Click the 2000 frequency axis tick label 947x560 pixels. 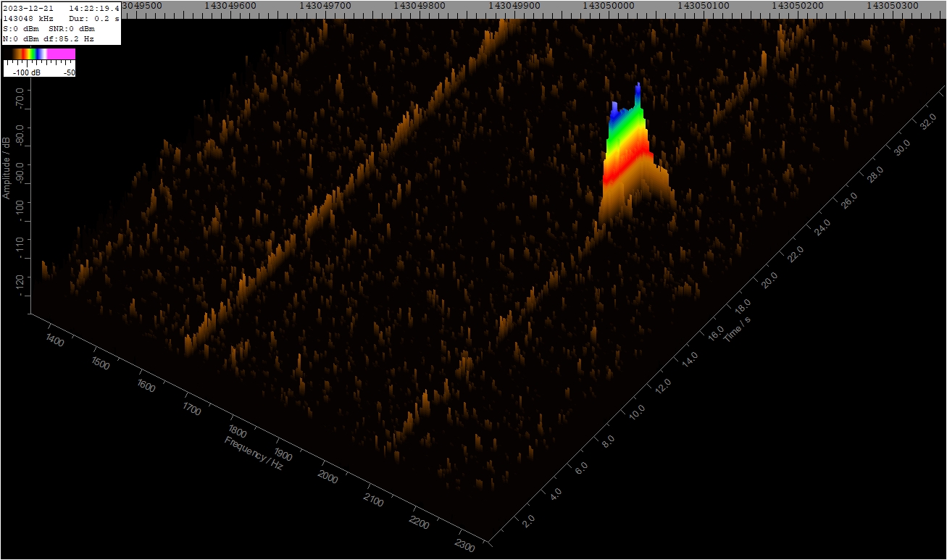pos(328,478)
